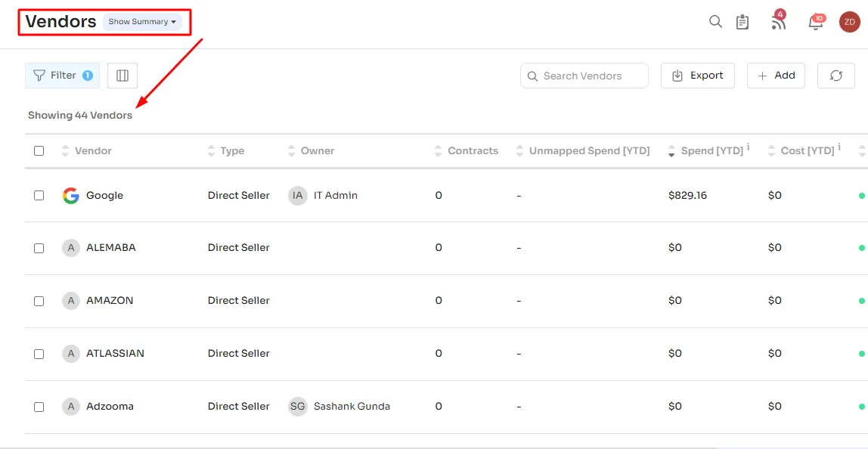Open the Adzooma vendor link
Image resolution: width=868 pixels, height=449 pixels.
(x=110, y=407)
